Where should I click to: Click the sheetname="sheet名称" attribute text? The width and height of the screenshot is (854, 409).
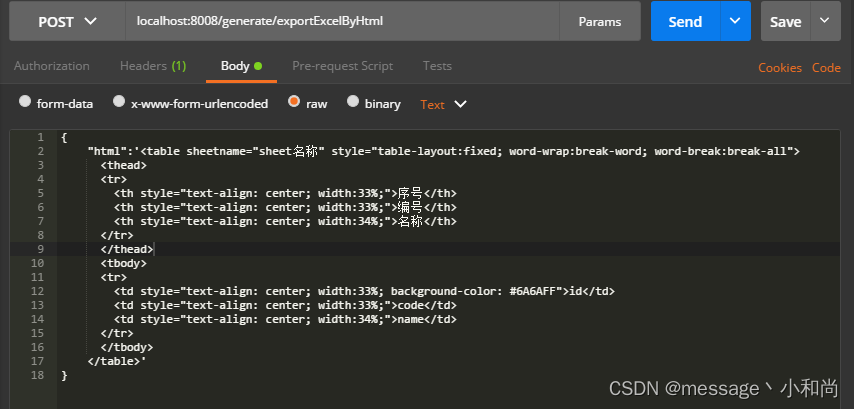256,151
